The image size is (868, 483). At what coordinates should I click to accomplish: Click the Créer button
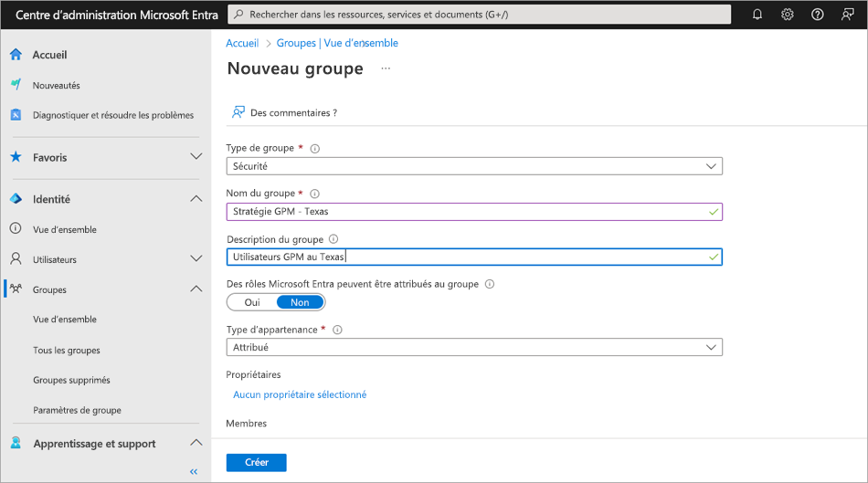click(257, 463)
